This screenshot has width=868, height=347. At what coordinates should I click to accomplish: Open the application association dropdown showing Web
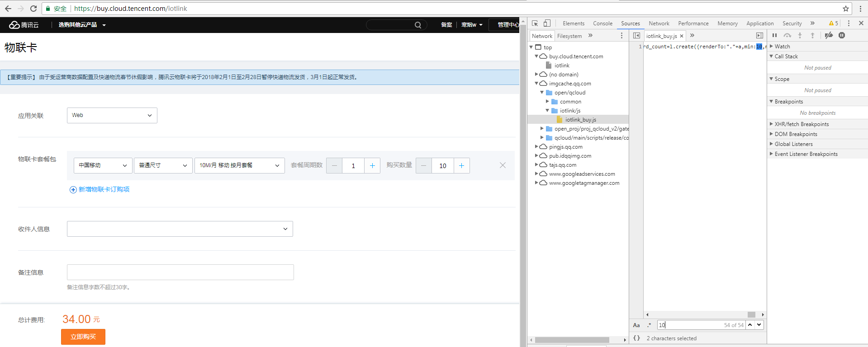pyautogui.click(x=112, y=115)
